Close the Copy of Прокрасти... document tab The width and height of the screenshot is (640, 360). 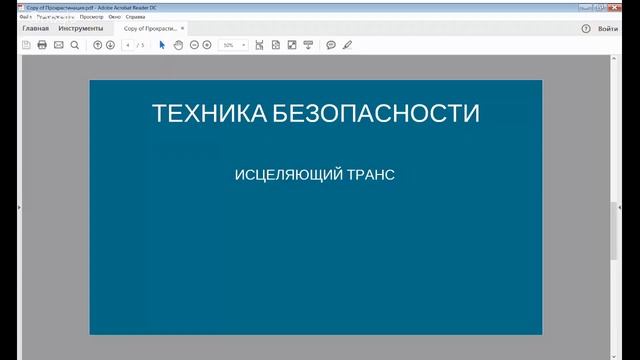(182, 28)
